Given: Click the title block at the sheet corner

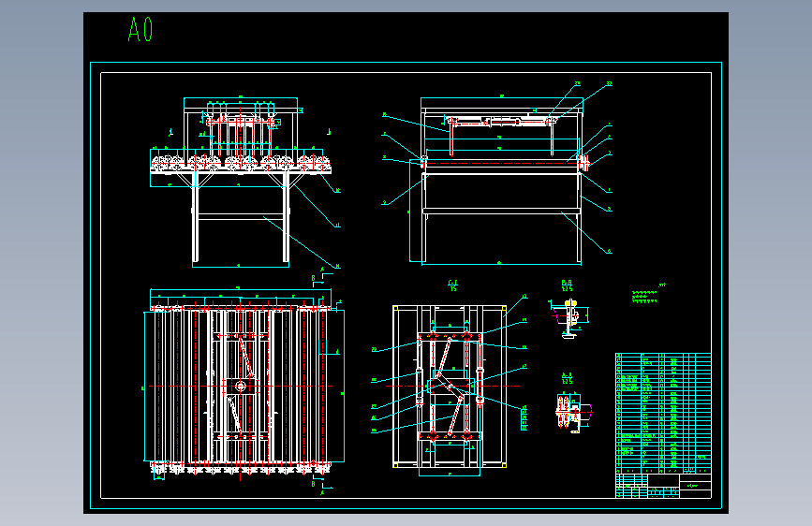Looking at the screenshot, I should click(663, 486).
